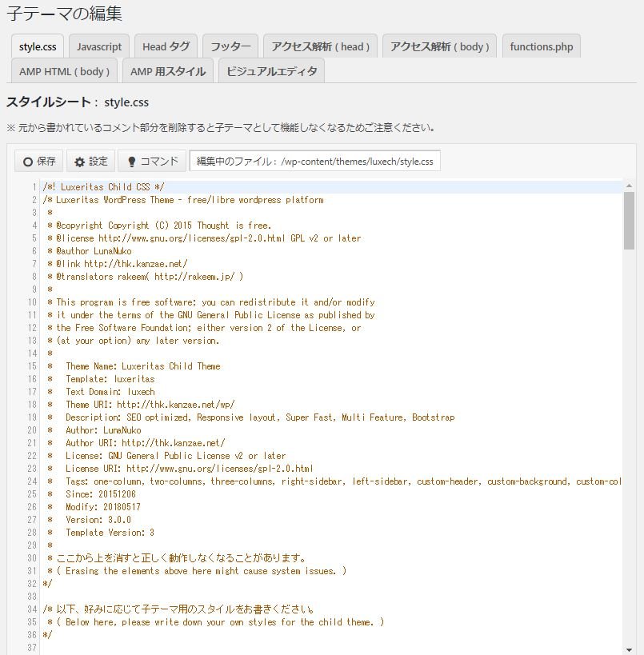Click the 'Modify: 20180517' line
This screenshot has width=644, height=655.
(x=94, y=507)
